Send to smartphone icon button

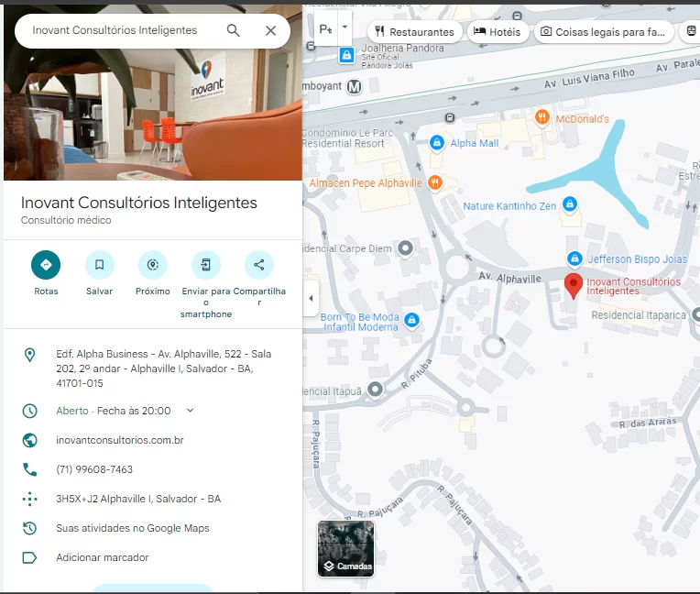pos(206,265)
